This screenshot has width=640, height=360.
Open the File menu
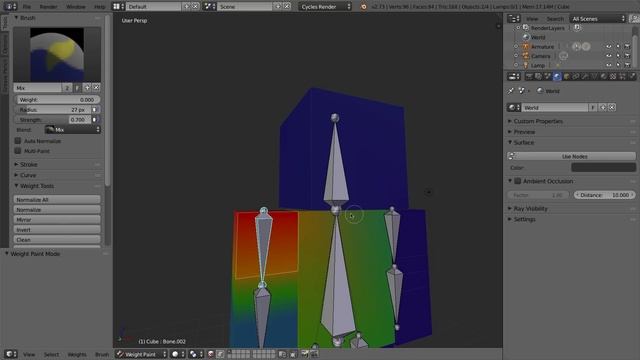coord(27,7)
